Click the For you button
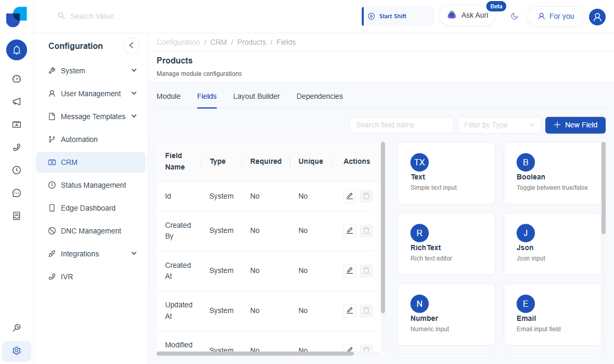The width and height of the screenshot is (614, 364). click(556, 17)
